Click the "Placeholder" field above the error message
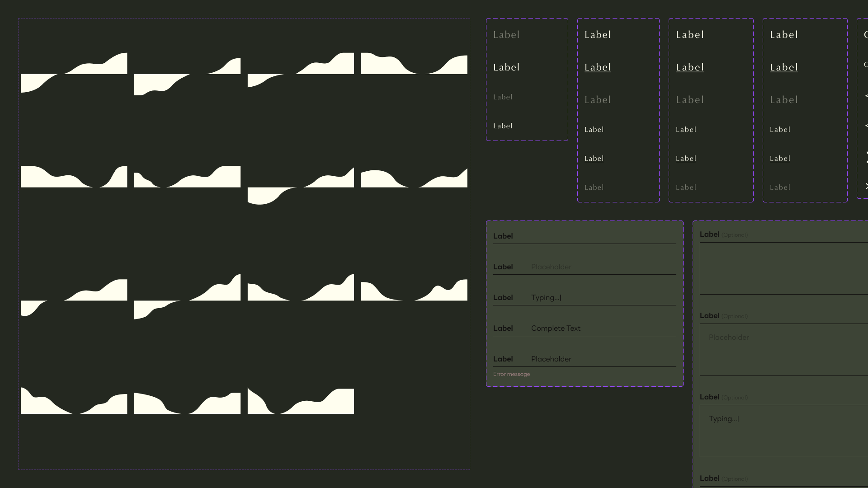Screen dimensions: 868x488 pyautogui.click(x=585, y=359)
